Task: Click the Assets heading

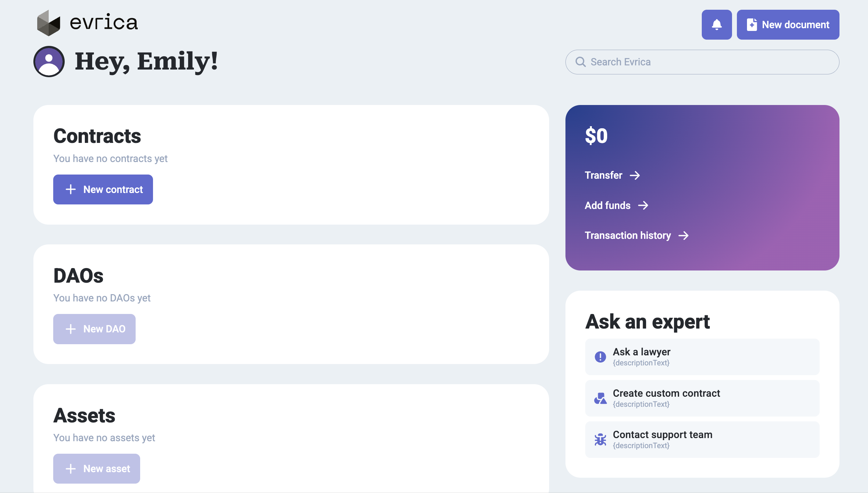Action: pos(84,415)
